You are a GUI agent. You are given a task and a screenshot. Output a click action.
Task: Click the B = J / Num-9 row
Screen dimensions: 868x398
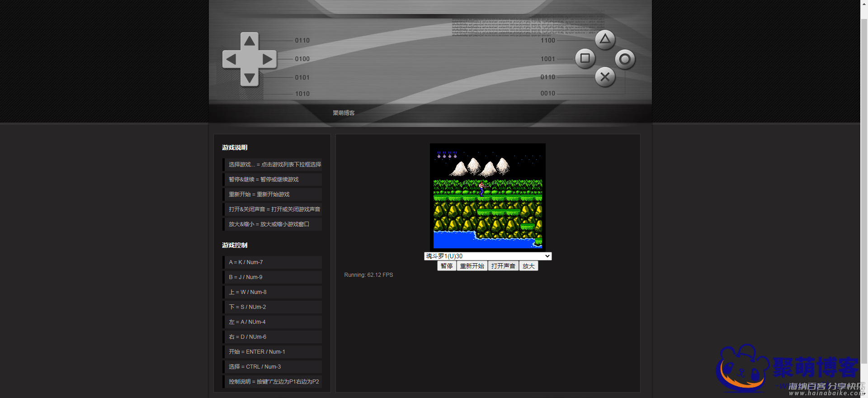(272, 277)
